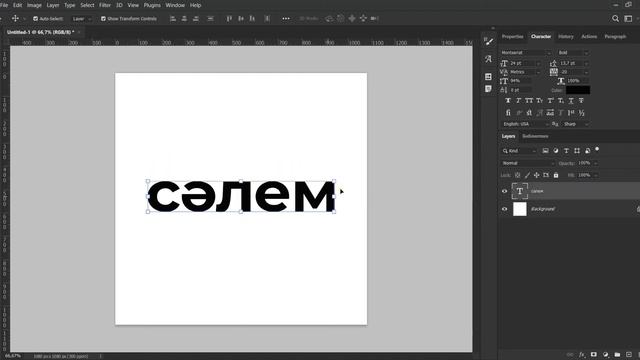
Task: Filter layers by pixel layers icon
Action: 545,151
